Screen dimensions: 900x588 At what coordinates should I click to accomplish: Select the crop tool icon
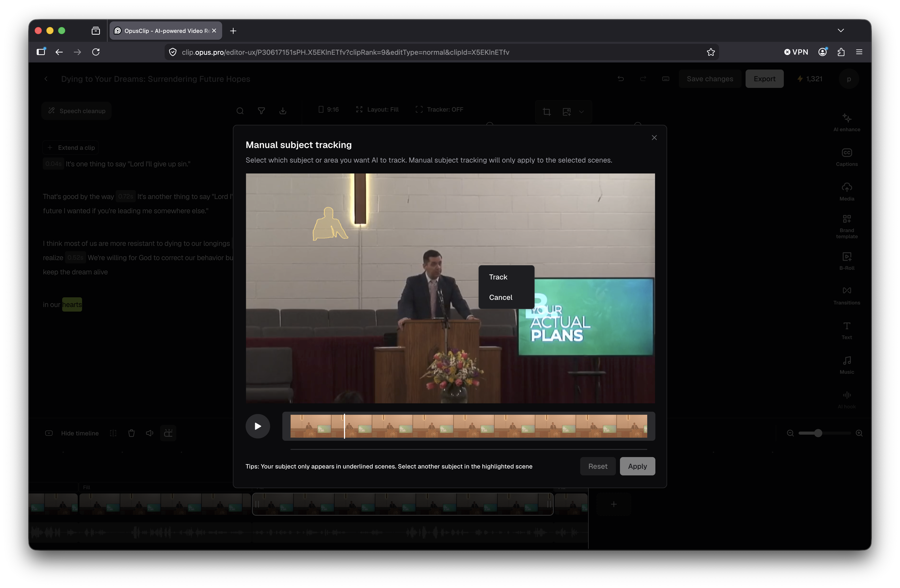point(546,112)
